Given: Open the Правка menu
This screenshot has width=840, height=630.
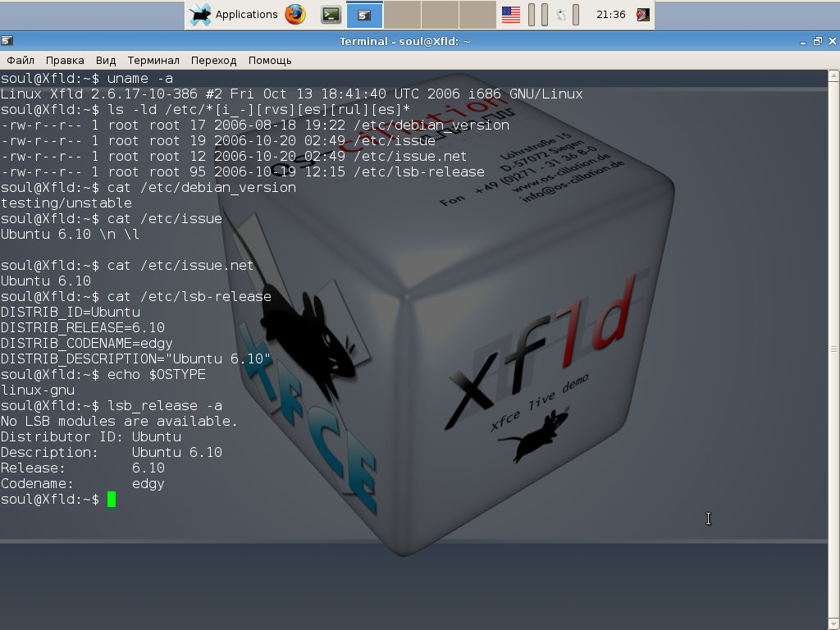Looking at the screenshot, I should pos(65,61).
